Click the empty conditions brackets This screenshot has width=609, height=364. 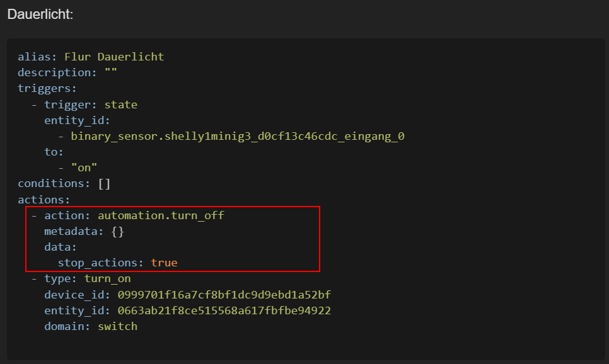click(x=104, y=184)
